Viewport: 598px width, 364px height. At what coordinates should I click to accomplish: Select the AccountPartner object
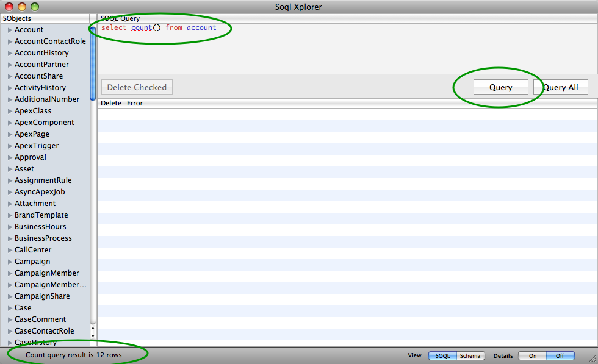pos(41,65)
